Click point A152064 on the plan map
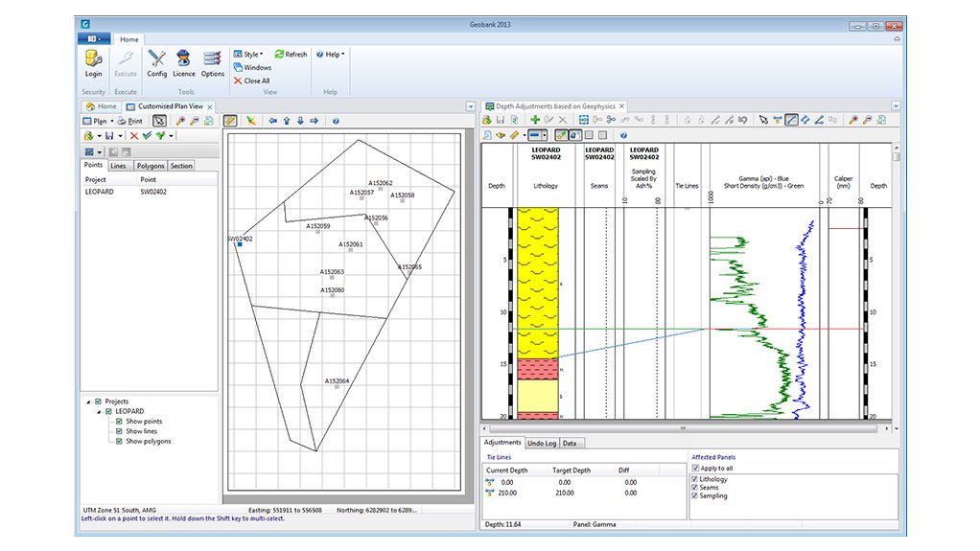980x551 pixels. pyautogui.click(x=337, y=387)
